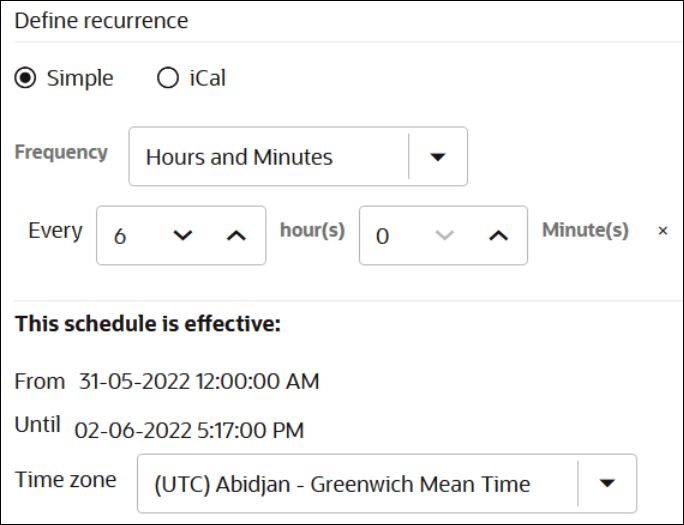This screenshot has width=684, height=525.
Task: Click the Frequency label
Action: (x=61, y=153)
